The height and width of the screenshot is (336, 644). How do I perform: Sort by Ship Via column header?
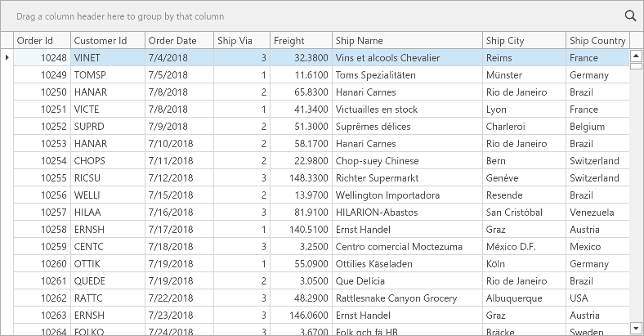(x=242, y=41)
